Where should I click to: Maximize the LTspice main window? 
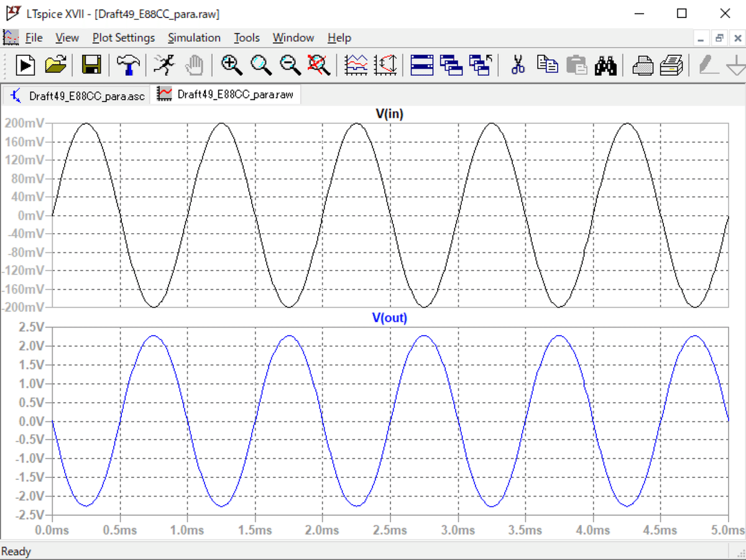(x=682, y=13)
